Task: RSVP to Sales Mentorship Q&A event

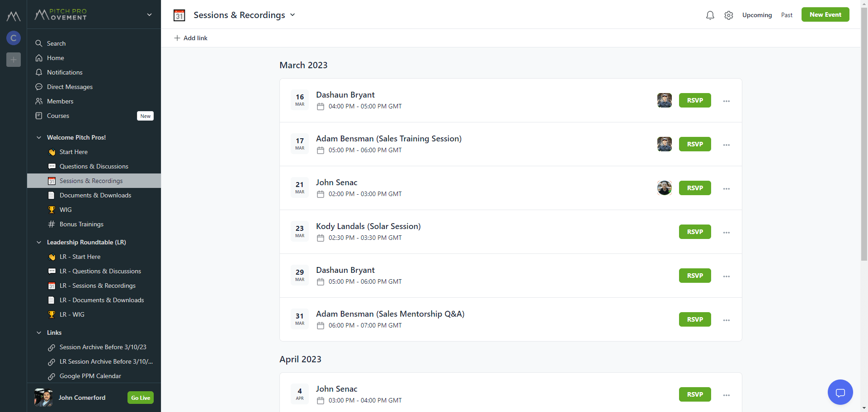Action: [x=695, y=319]
